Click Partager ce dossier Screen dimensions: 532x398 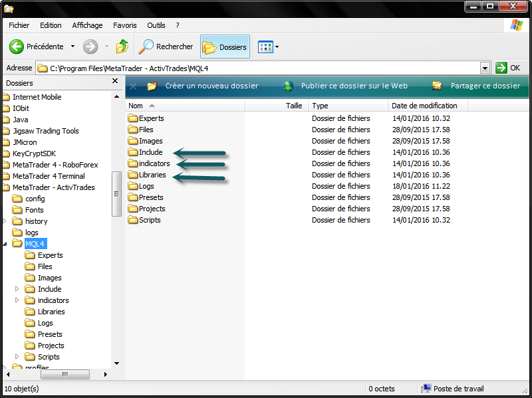coord(485,86)
